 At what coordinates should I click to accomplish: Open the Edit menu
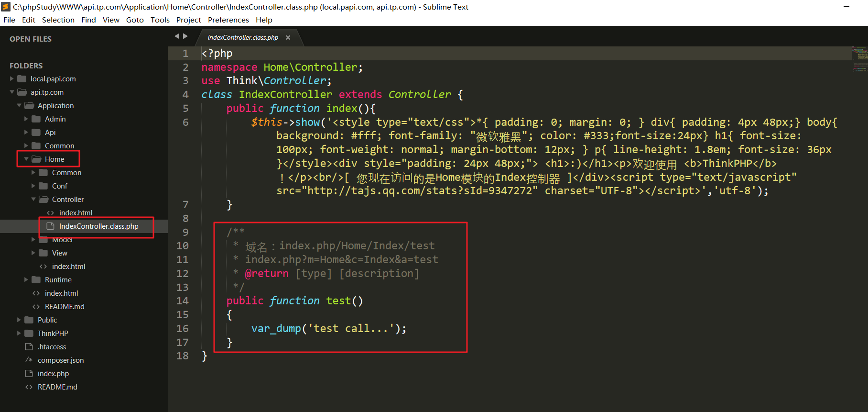tap(29, 20)
